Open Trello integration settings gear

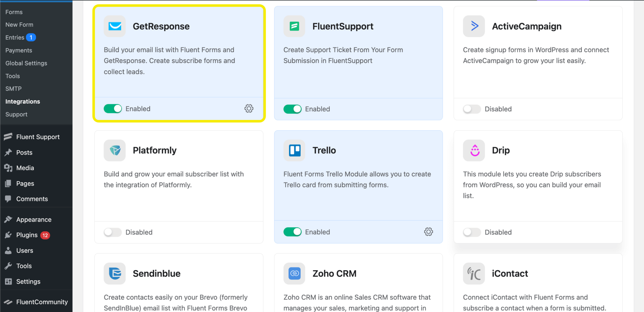428,232
